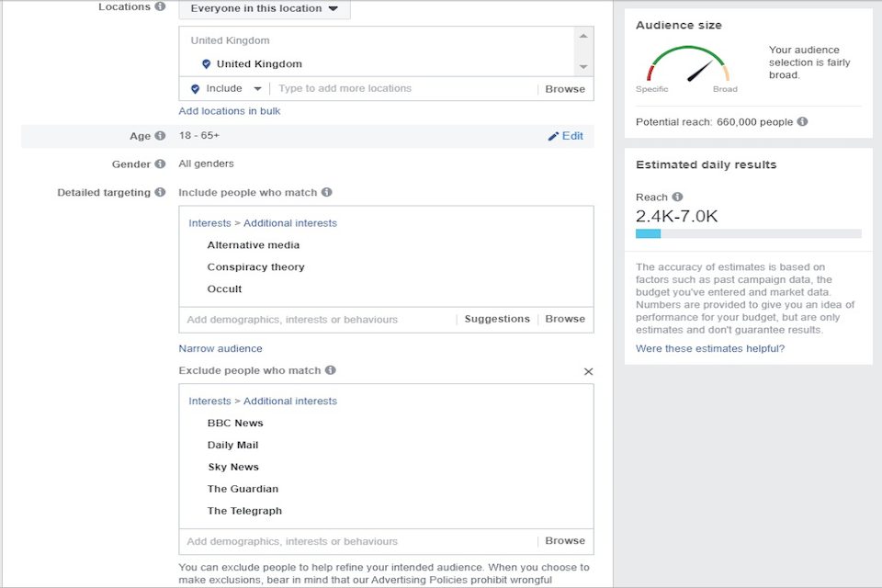The width and height of the screenshot is (882, 588).
Task: Select the excluded Daily Mail interest
Action: point(232,445)
